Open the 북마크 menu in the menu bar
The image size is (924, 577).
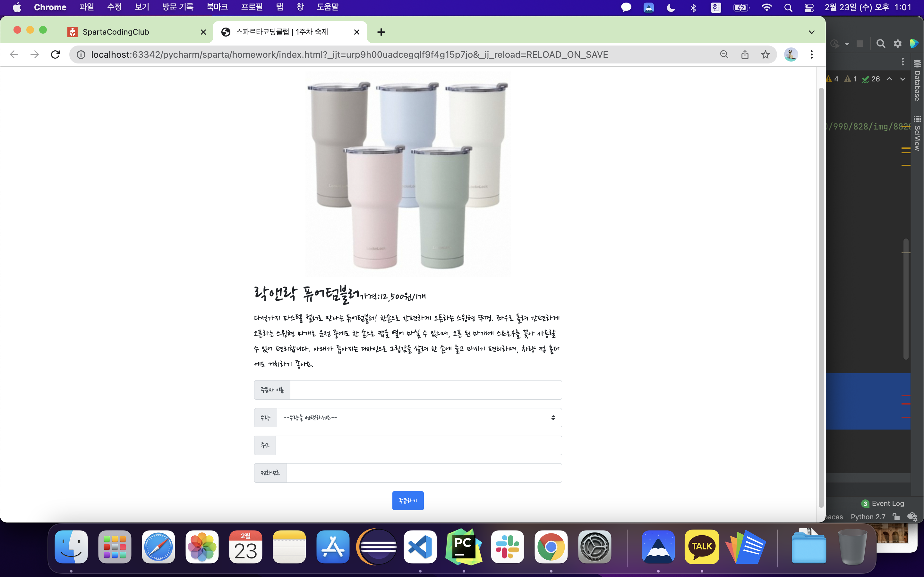[217, 7]
